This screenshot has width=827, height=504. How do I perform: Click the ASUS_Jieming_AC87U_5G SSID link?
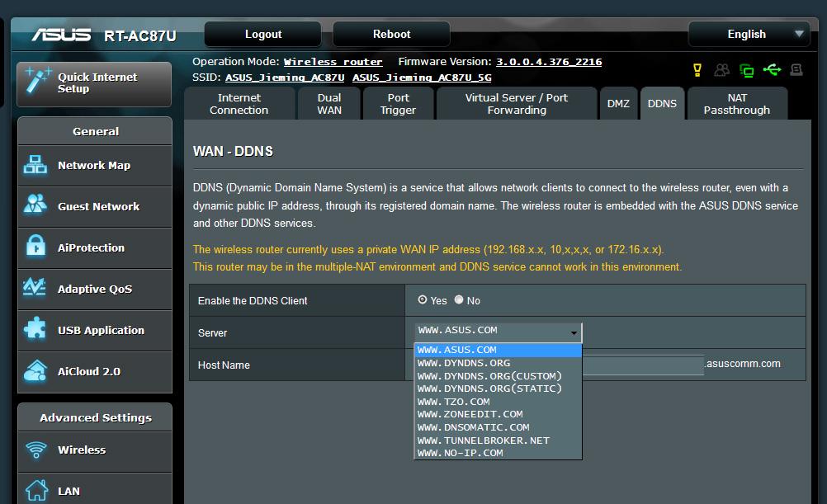pos(422,78)
